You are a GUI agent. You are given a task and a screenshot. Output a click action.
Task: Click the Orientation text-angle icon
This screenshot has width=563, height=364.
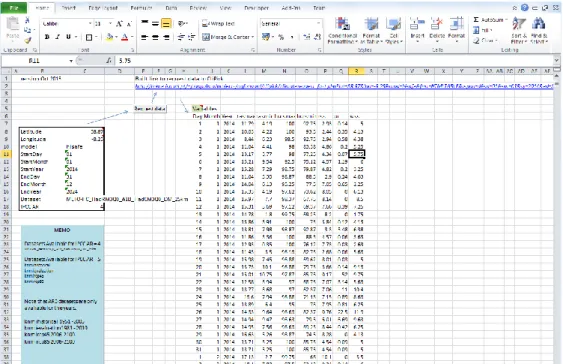click(182, 24)
